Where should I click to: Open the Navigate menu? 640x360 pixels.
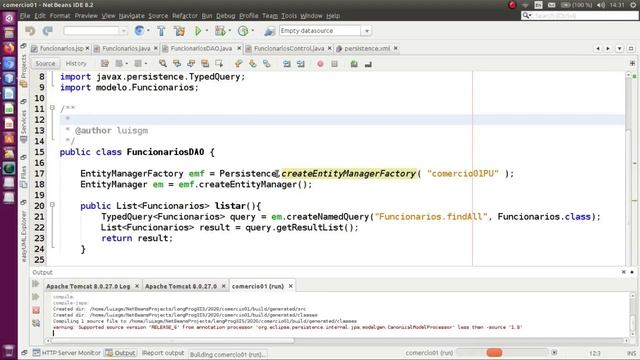(x=131, y=16)
